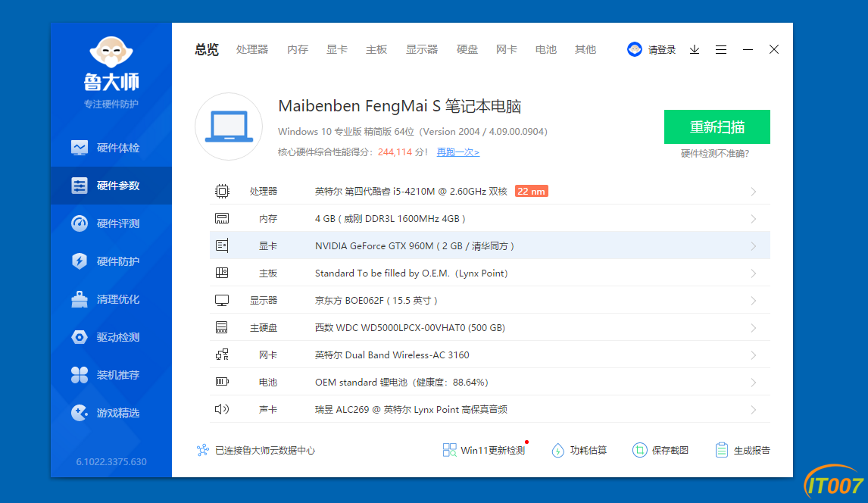This screenshot has width=868, height=503.
Task: Click the login avatar icon
Action: click(x=635, y=49)
